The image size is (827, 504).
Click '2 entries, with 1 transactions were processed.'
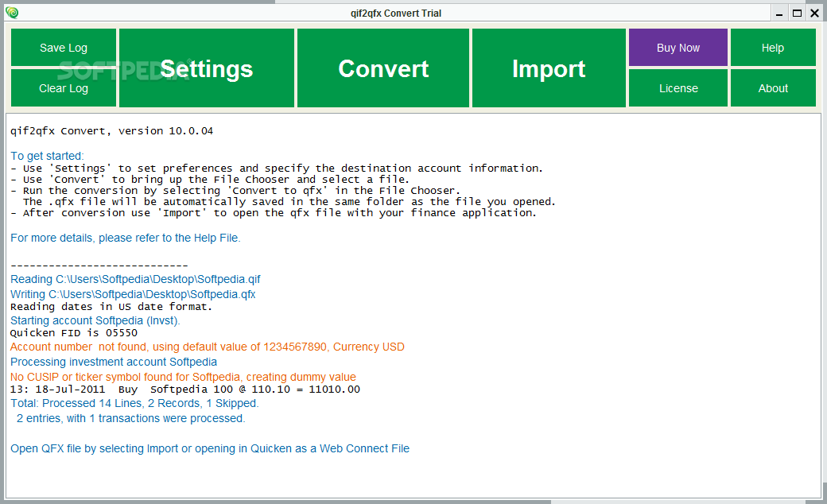pos(130,418)
